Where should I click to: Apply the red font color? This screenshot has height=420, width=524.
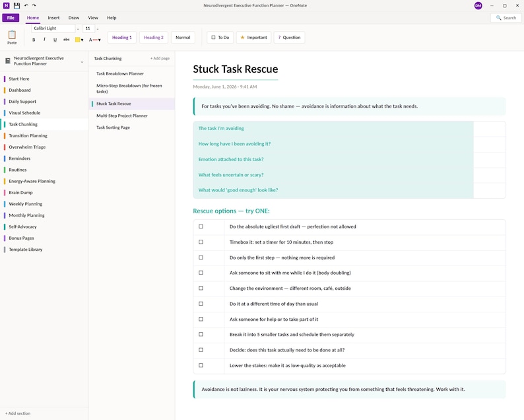[93, 40]
